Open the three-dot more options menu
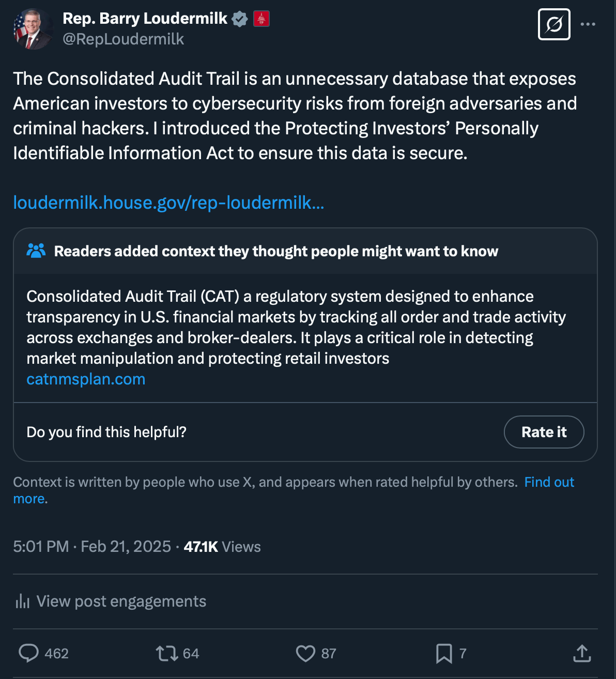 (588, 24)
